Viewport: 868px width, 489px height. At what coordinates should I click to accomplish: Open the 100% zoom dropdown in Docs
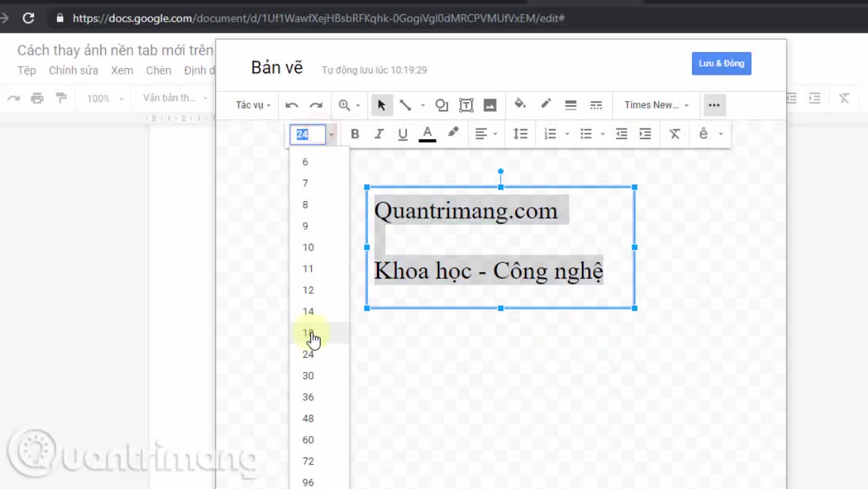105,98
